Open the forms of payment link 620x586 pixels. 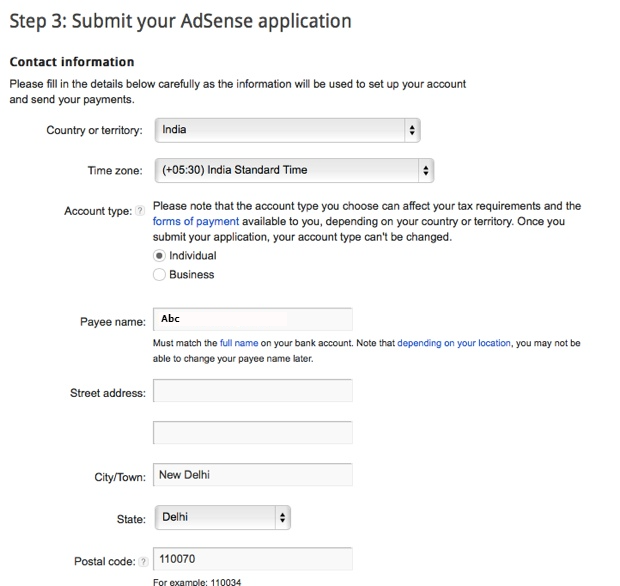pos(196,221)
